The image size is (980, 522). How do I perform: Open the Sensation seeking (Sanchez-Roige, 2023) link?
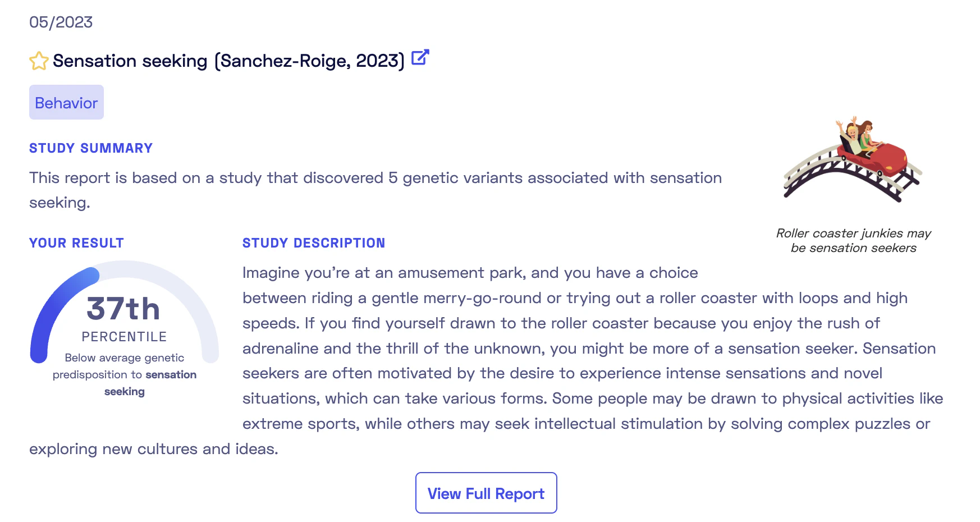pyautogui.click(x=228, y=61)
